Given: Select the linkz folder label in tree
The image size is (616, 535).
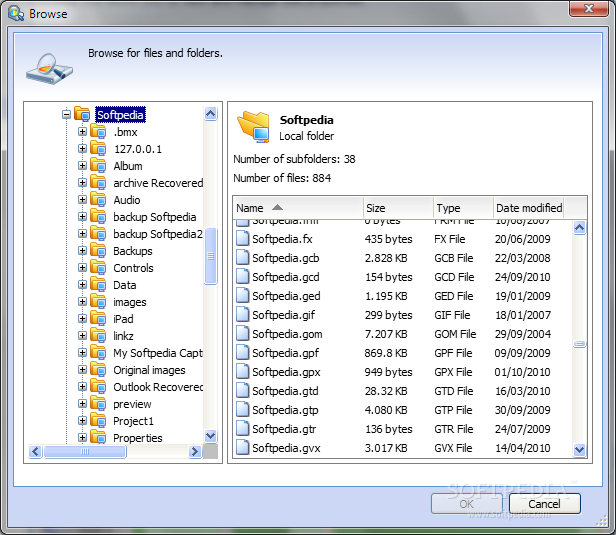Looking at the screenshot, I should coord(123,336).
